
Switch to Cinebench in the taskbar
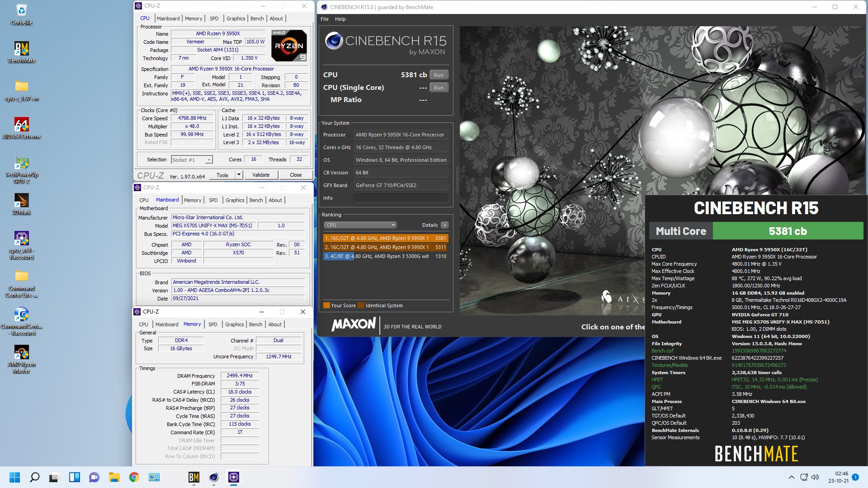[x=214, y=477]
